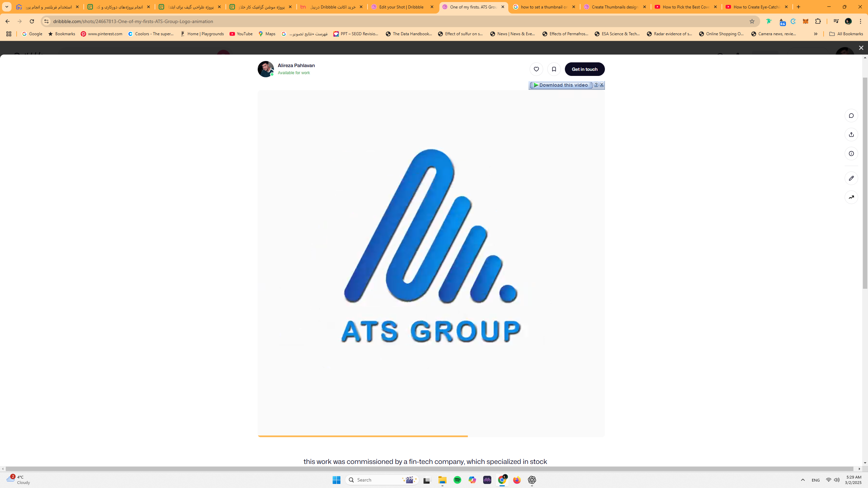Open shot statistics via trending arrow icon

pos(851,197)
